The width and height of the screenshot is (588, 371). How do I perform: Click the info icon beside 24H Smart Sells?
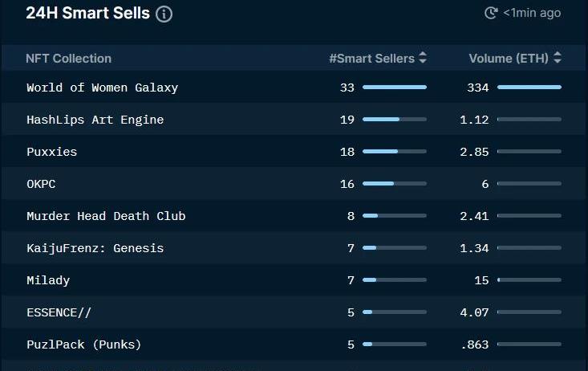click(164, 14)
